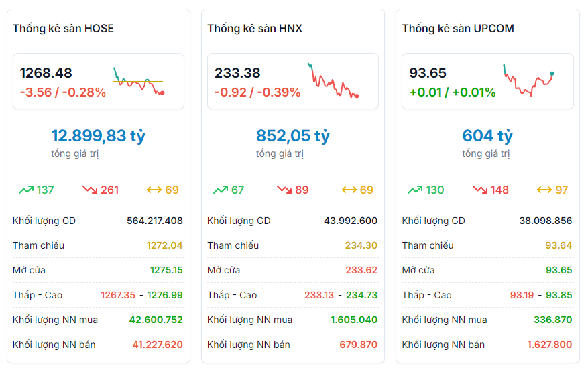The height and width of the screenshot is (374, 588).
Task: Click the HNX rising stocks arrow icon
Action: coord(221,190)
